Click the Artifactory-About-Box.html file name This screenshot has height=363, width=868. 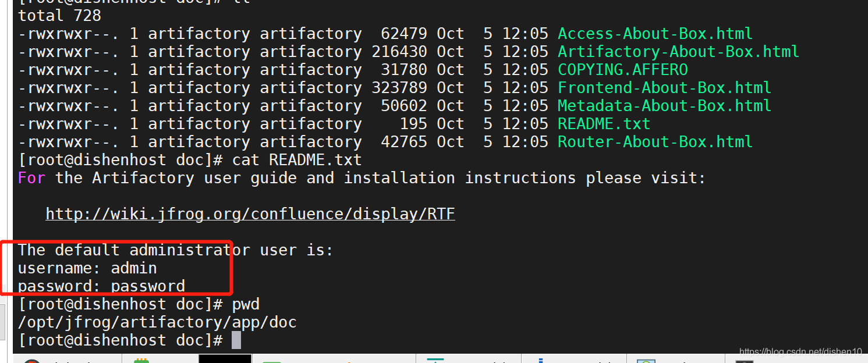678,52
